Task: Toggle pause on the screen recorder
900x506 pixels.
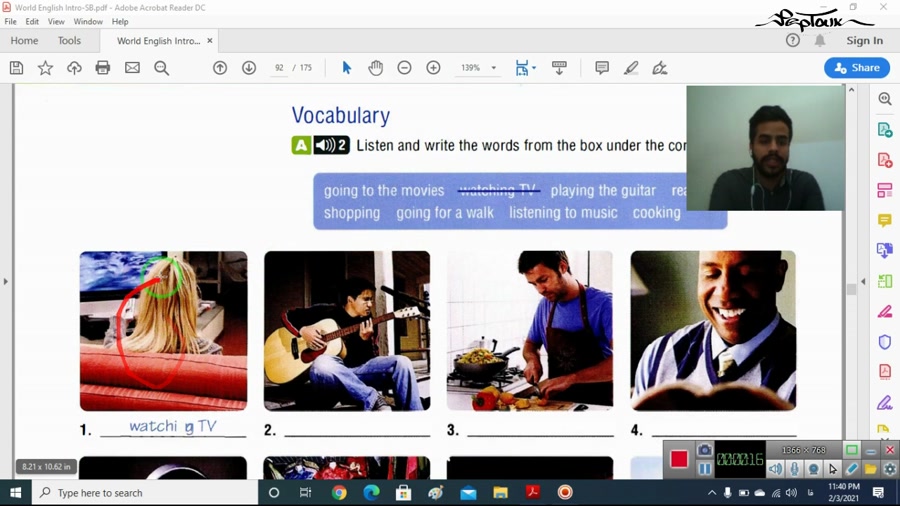Action: pos(705,469)
